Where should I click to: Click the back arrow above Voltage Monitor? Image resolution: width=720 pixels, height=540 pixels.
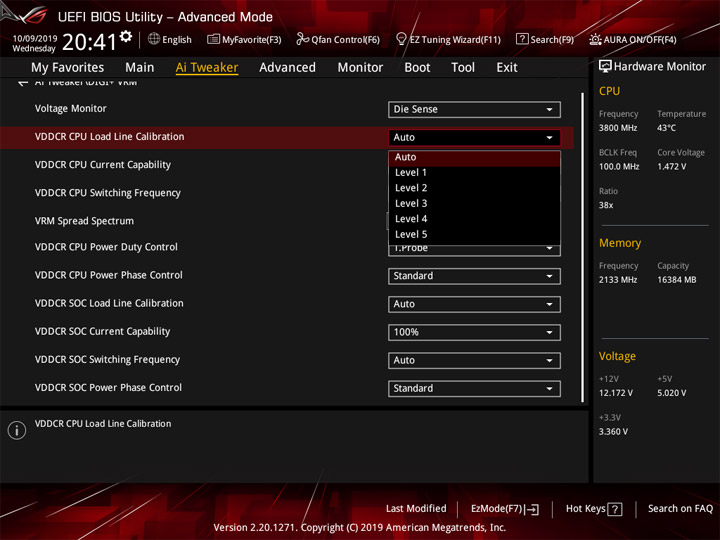click(x=22, y=83)
